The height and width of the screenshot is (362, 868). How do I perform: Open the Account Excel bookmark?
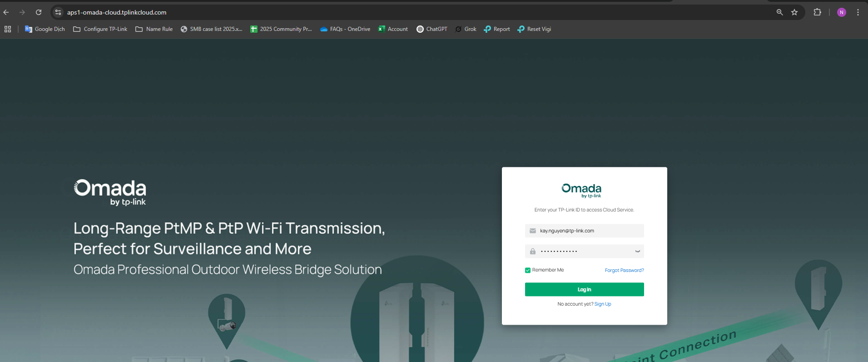[393, 29]
